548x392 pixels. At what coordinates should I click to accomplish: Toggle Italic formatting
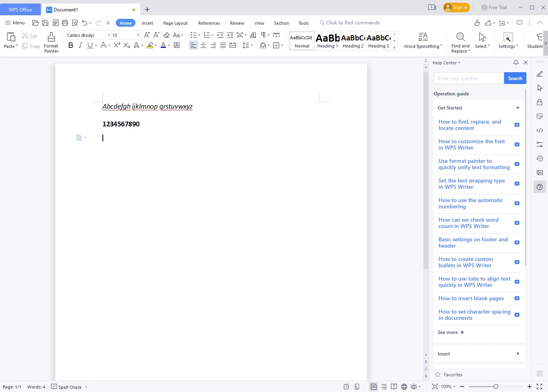[x=80, y=46]
